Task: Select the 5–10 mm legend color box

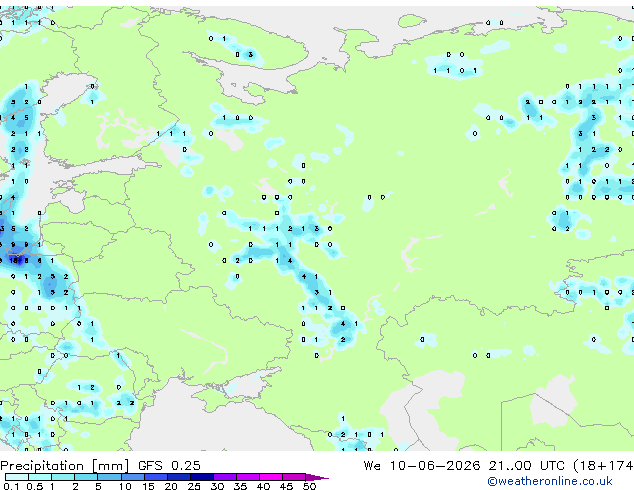Action: click(x=109, y=477)
